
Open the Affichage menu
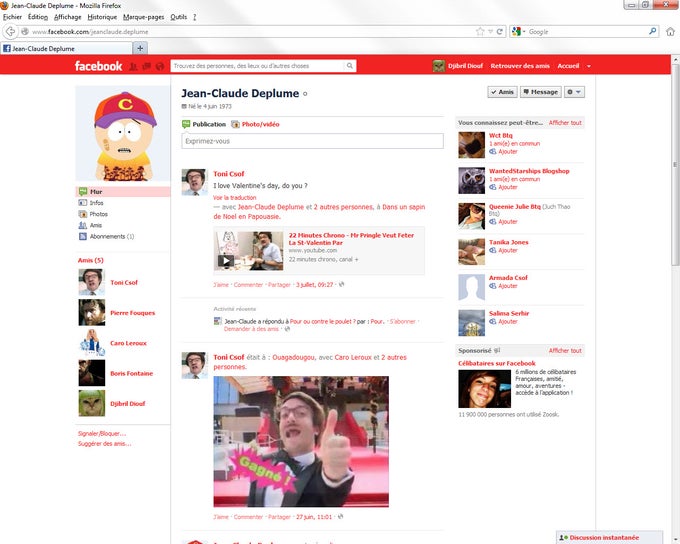pos(67,17)
